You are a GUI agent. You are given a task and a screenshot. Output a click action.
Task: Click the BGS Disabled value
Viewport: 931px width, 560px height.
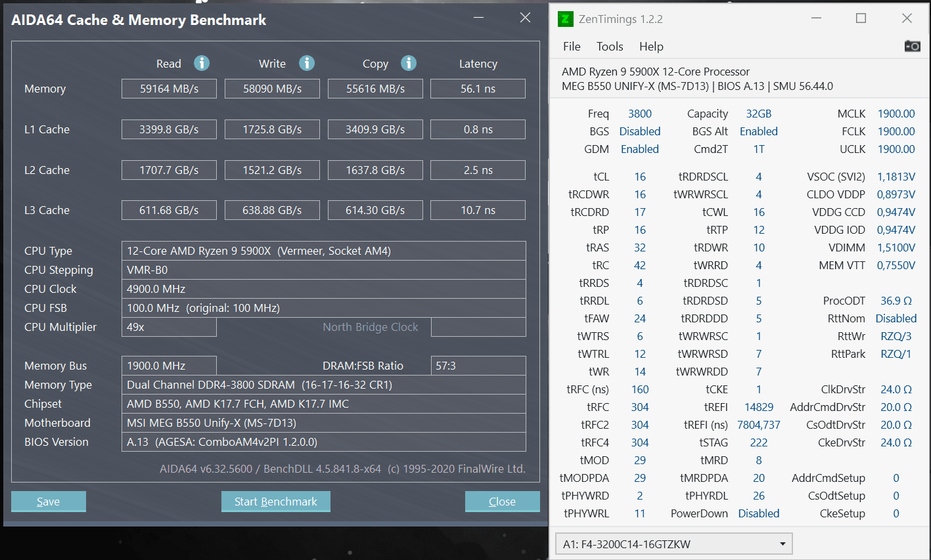(640, 131)
